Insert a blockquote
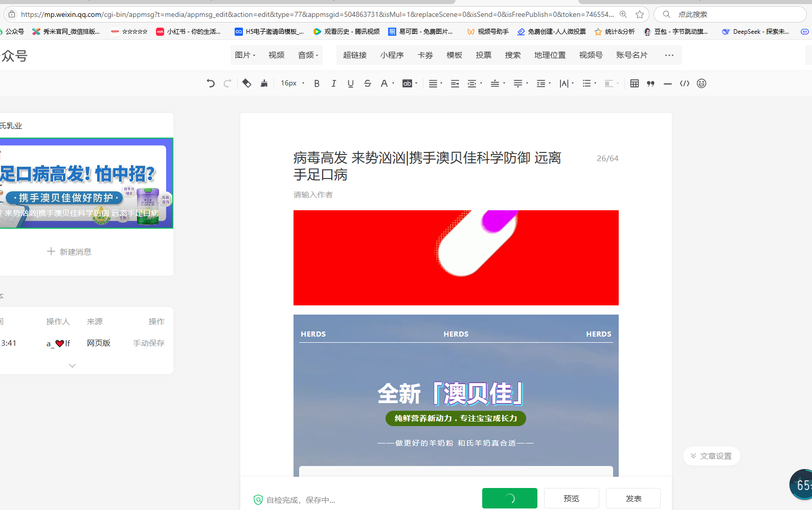812x510 pixels. pos(651,83)
